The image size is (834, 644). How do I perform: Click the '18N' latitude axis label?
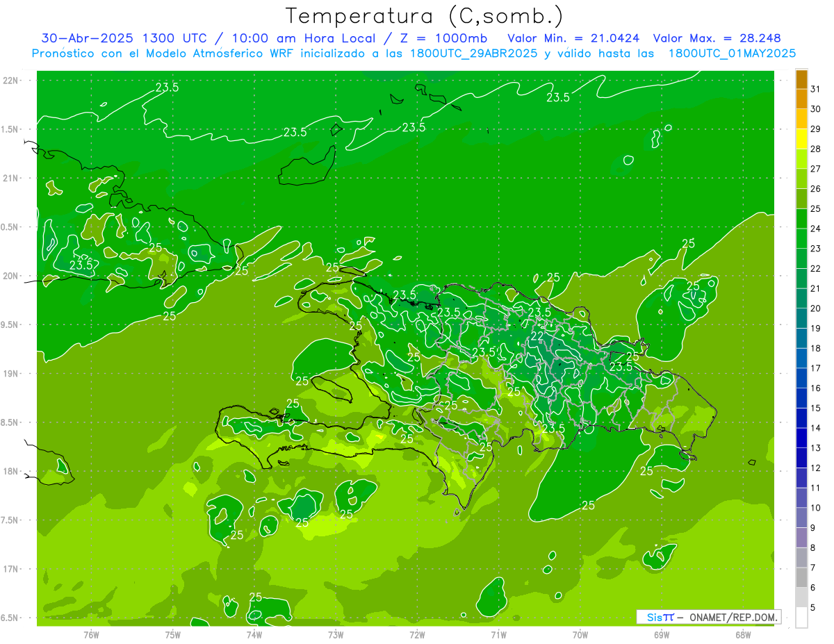pos(10,471)
